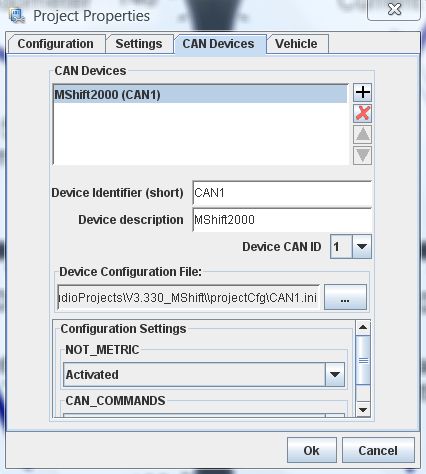Click the Project Properties title bar icon
Screen dimensions: 426x474
pos(17,16)
